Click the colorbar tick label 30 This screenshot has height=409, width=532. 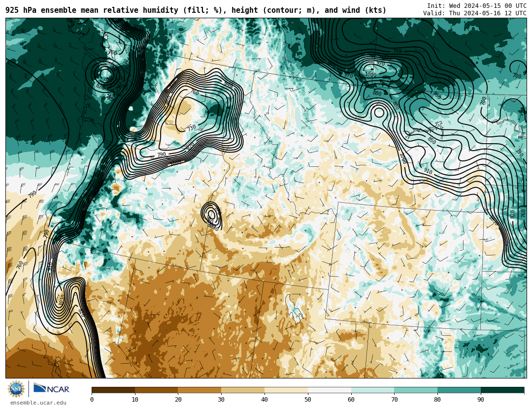coord(221,400)
